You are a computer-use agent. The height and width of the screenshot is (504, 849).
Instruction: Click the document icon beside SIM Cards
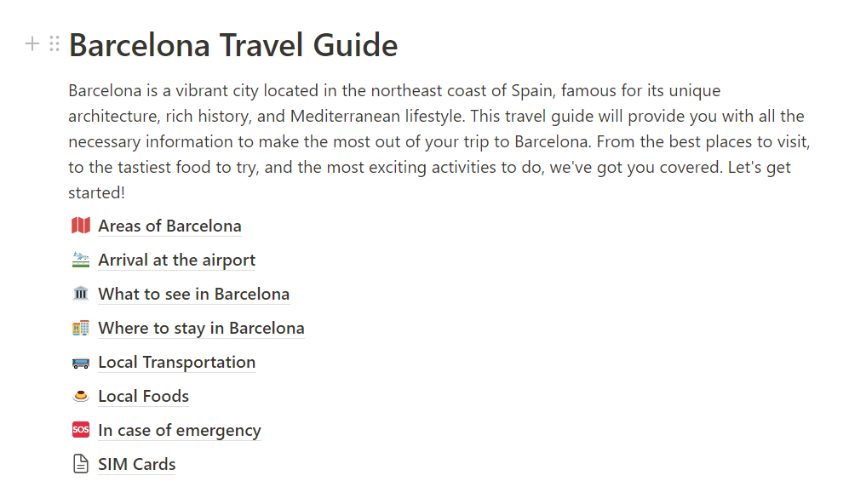[x=81, y=464]
